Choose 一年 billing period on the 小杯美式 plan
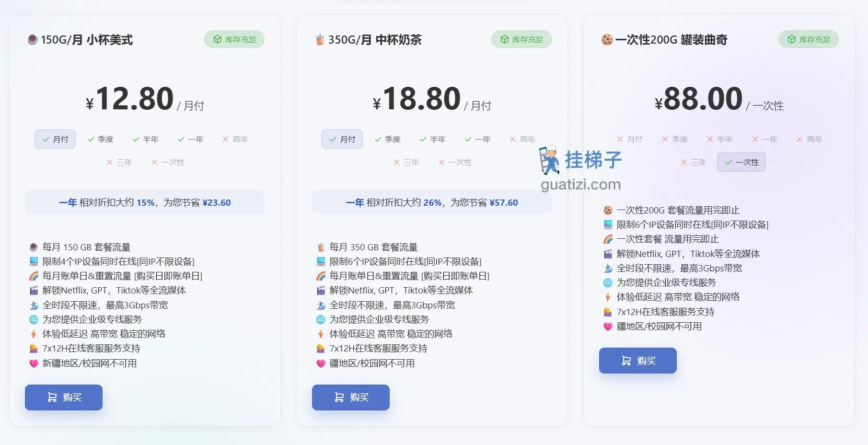Screen dimensions: 868x445 pyautogui.click(x=191, y=140)
